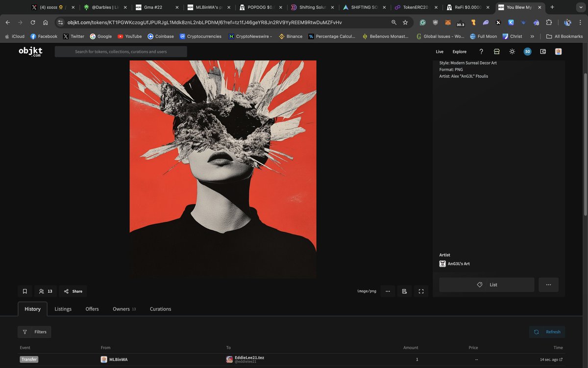Open the token metadata document icon
The image size is (588, 368).
404,291
